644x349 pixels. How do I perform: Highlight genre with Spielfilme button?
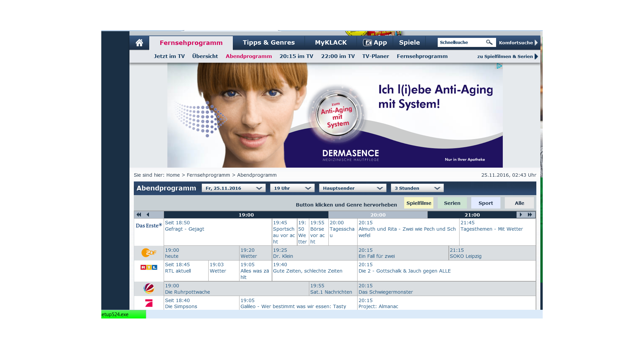click(x=419, y=203)
